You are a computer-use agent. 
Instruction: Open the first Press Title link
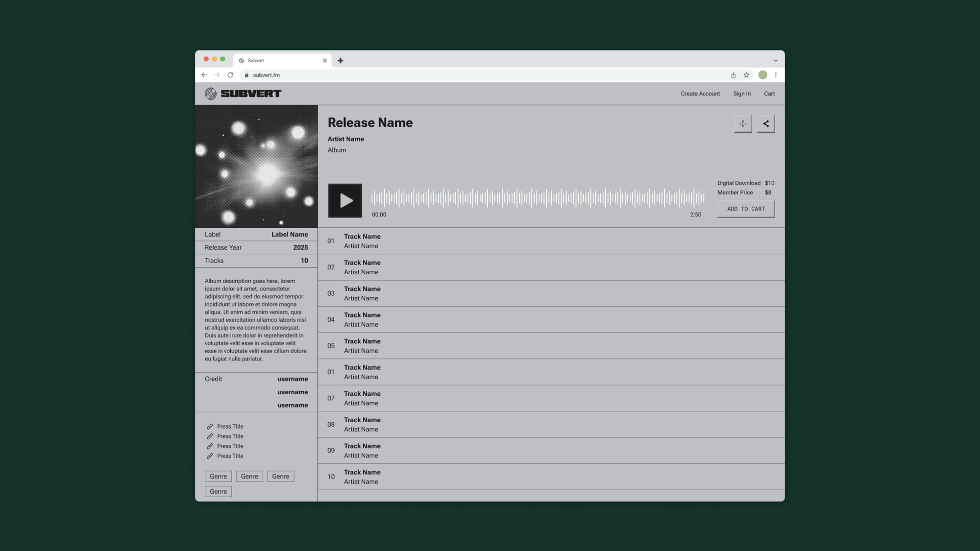pyautogui.click(x=230, y=427)
